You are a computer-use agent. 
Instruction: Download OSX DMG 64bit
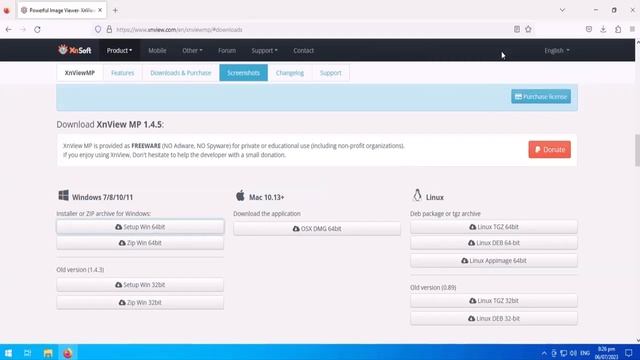pyautogui.click(x=317, y=229)
